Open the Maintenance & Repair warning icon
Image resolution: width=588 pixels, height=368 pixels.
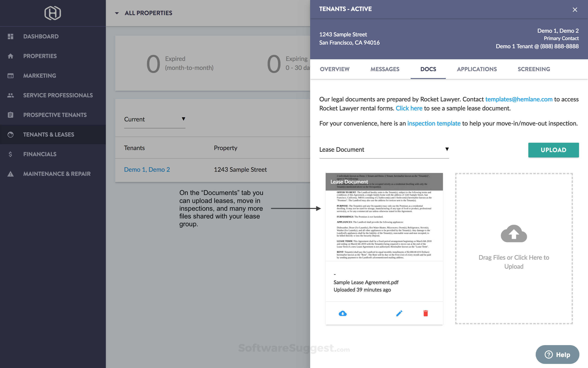(10, 174)
